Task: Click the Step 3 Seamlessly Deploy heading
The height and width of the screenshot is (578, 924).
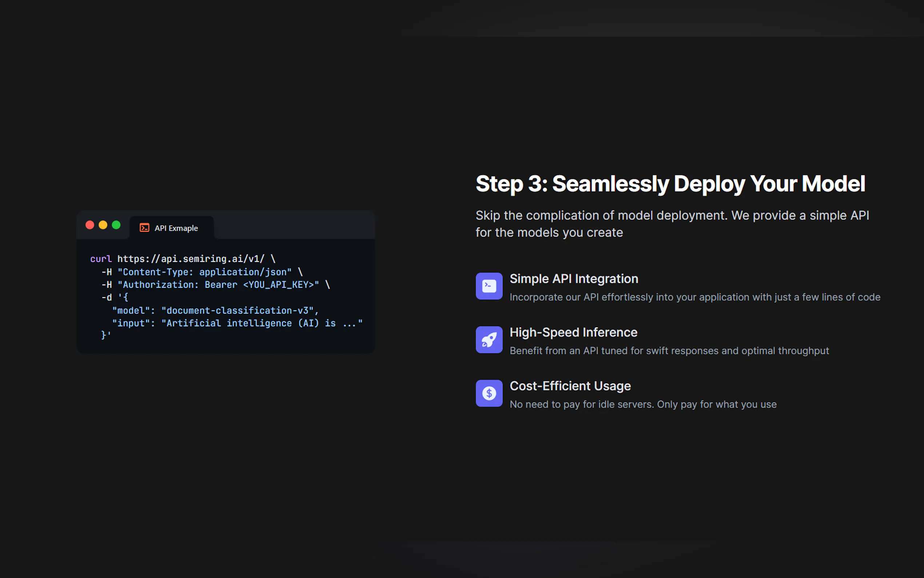Action: pyautogui.click(x=670, y=183)
